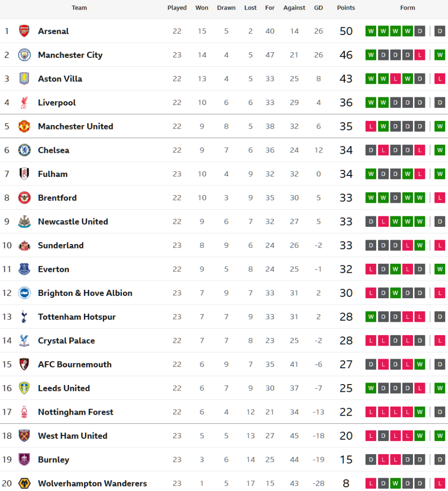The image size is (448, 491).
Task: Click the Aston Villa crest icon
Action: click(x=24, y=79)
